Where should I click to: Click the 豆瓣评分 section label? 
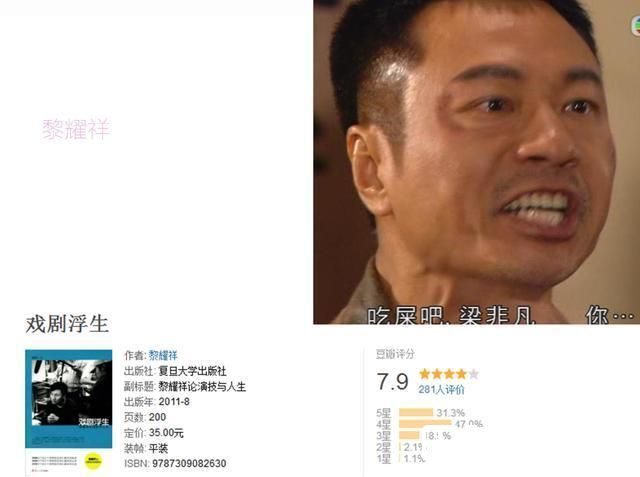click(395, 354)
